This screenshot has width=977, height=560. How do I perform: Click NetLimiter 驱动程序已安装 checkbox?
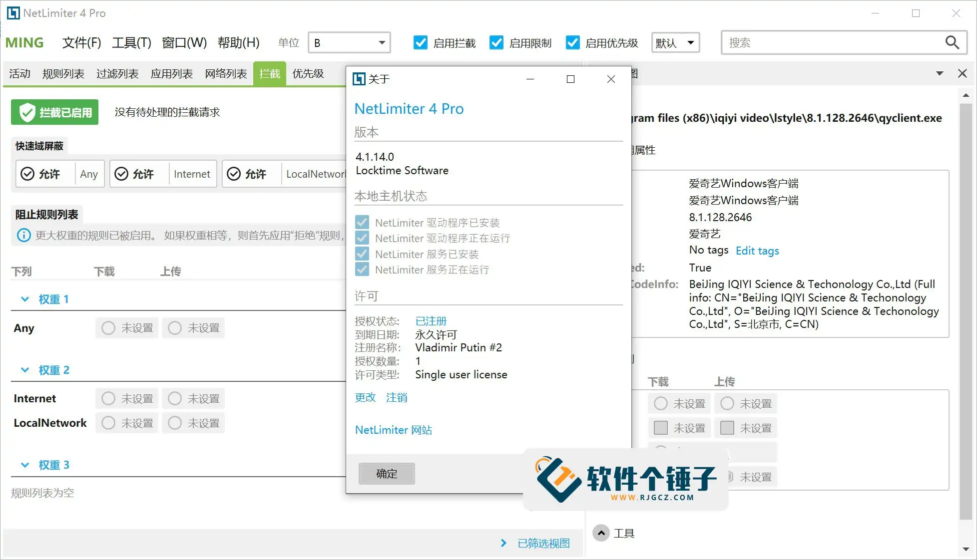[362, 222]
